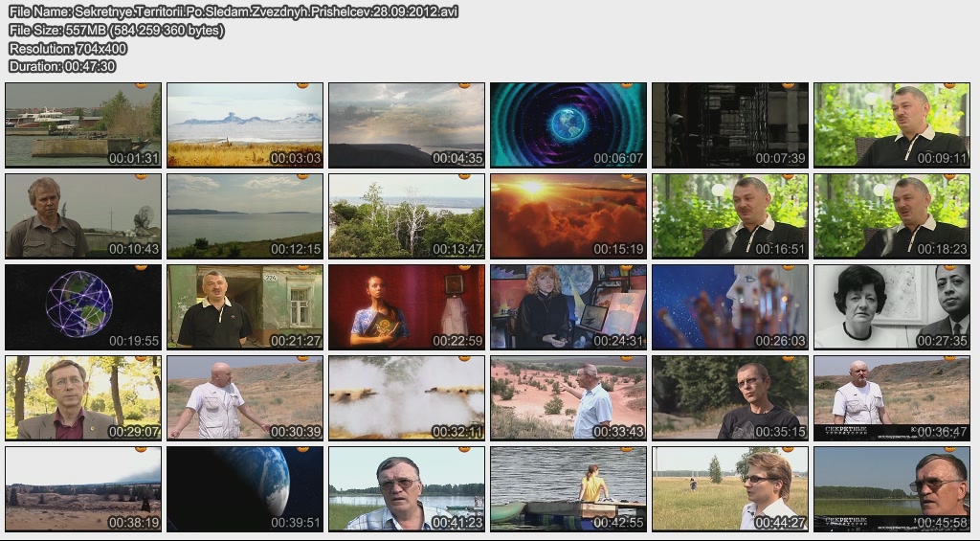The image size is (980, 541).
Task: Open the smoke explosion frame at 00:32:11
Action: click(x=407, y=397)
